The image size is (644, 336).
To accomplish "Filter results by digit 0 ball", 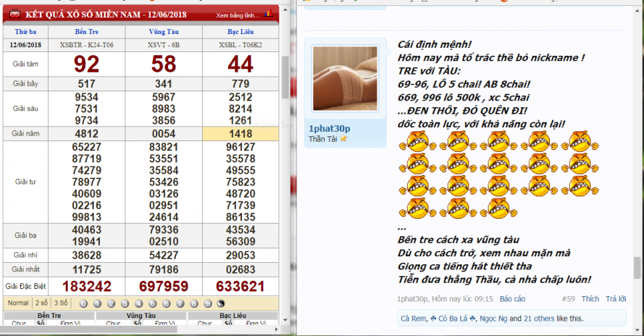I will tap(84, 303).
